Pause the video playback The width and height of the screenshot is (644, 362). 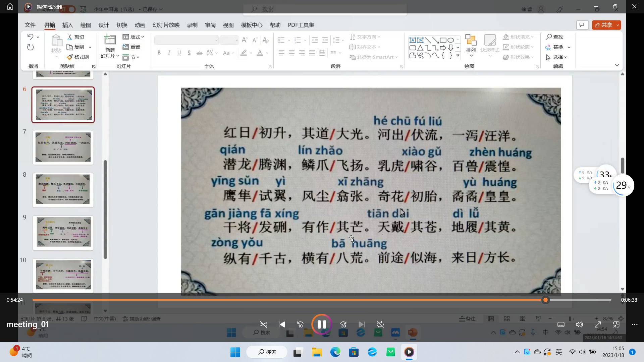pyautogui.click(x=322, y=324)
